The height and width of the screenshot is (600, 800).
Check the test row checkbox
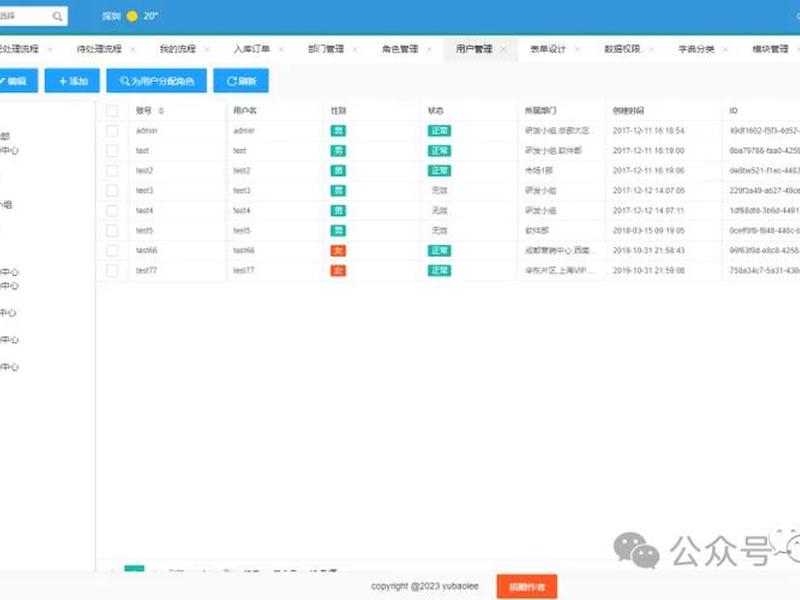click(x=112, y=151)
